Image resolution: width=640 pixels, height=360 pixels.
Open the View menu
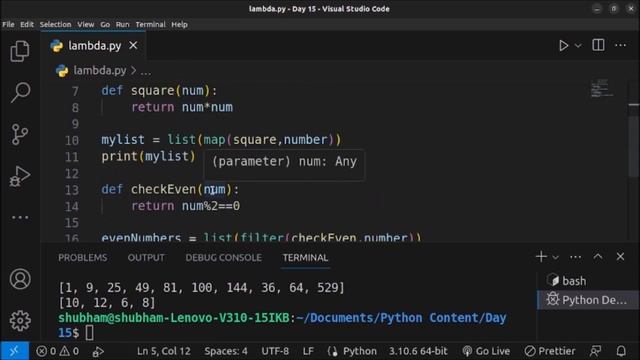tap(86, 24)
